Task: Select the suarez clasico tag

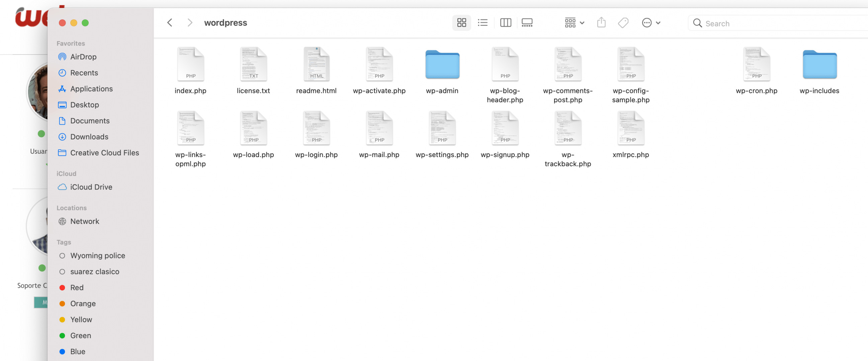Action: tap(101, 272)
